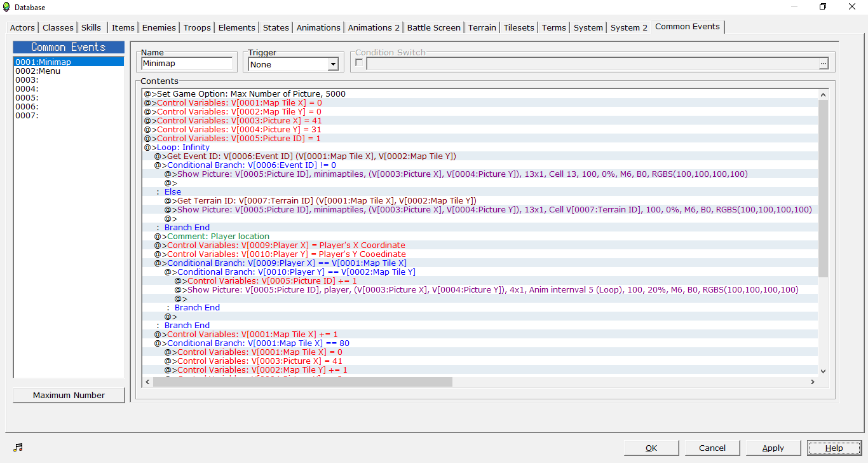Select the Set Game Option command line
Viewport: 868px width, 463px height.
click(480, 93)
